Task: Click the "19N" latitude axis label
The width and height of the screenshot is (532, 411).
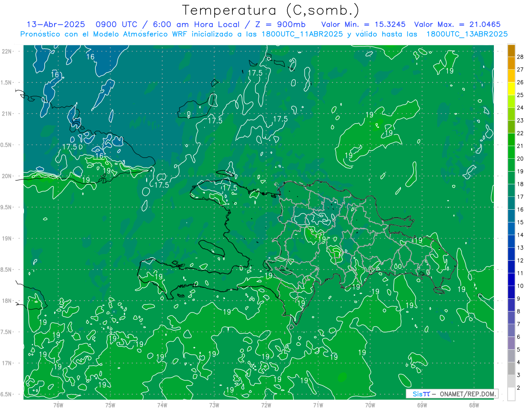Action: [x=7, y=239]
